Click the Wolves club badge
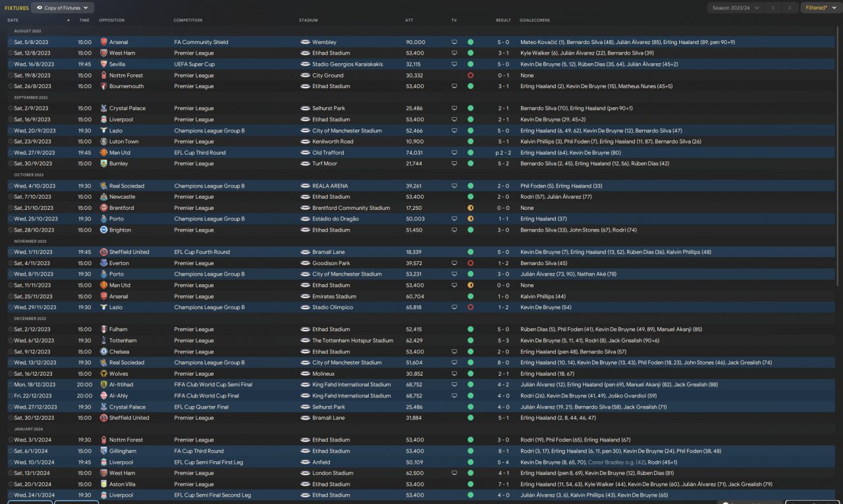The height and width of the screenshot is (504, 843). (103, 374)
